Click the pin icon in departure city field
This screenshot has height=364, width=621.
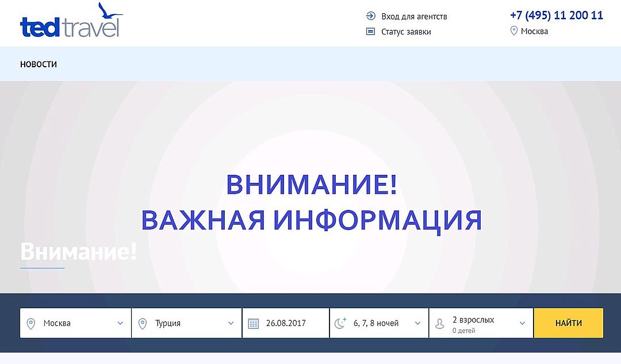(31, 323)
